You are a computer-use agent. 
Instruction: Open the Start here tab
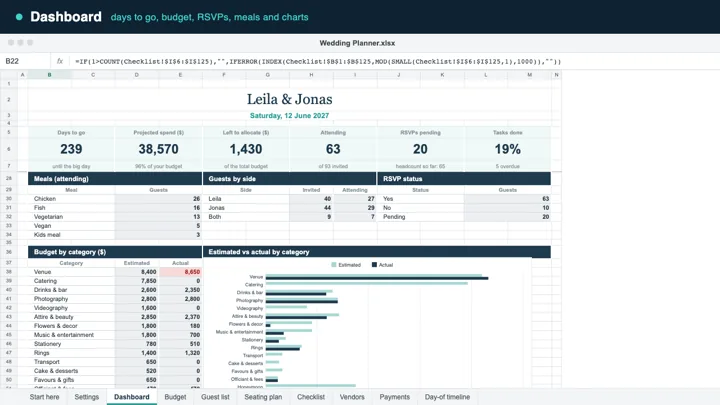pos(45,397)
